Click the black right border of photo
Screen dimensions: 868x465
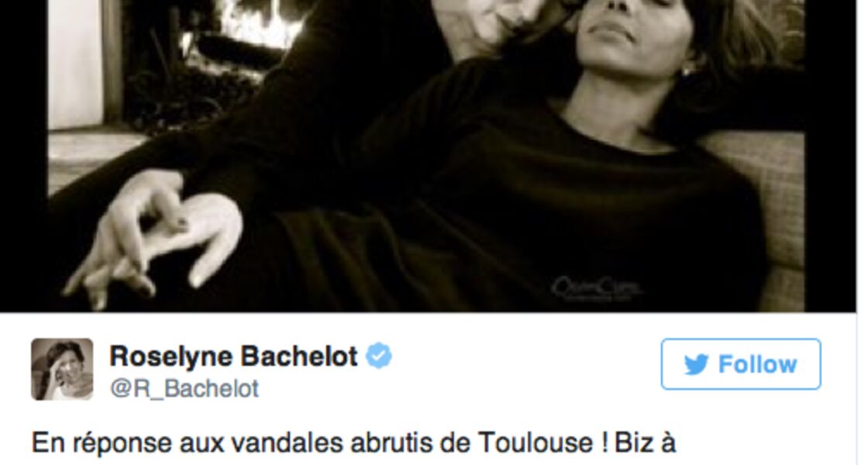830,156
